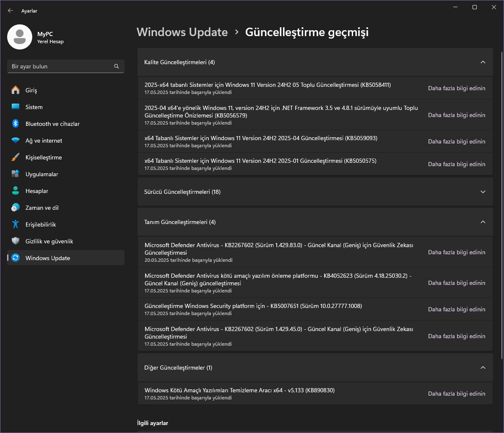Click the Giriş home icon
The height and width of the screenshot is (433, 504).
(x=16, y=90)
